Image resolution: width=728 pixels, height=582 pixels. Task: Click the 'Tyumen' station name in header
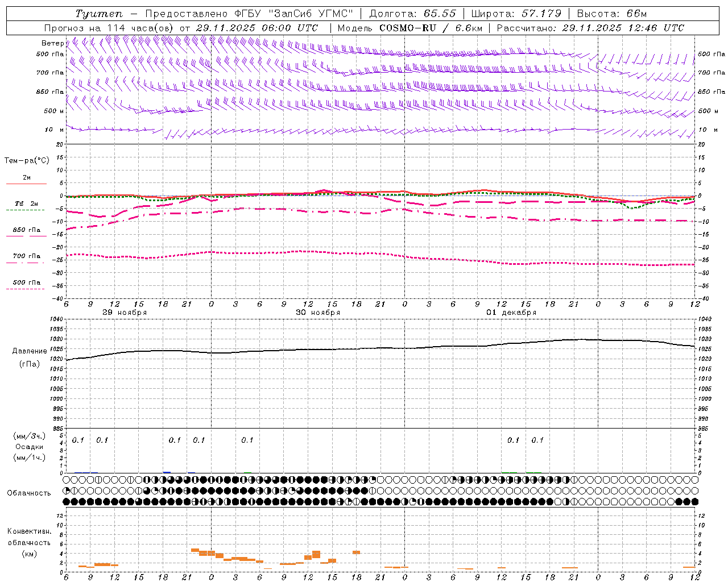point(98,14)
